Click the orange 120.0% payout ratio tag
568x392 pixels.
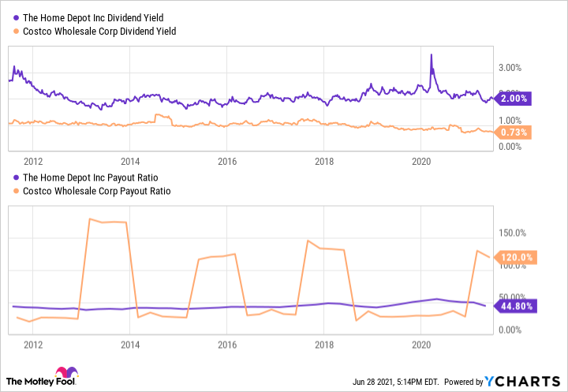pos(516,257)
